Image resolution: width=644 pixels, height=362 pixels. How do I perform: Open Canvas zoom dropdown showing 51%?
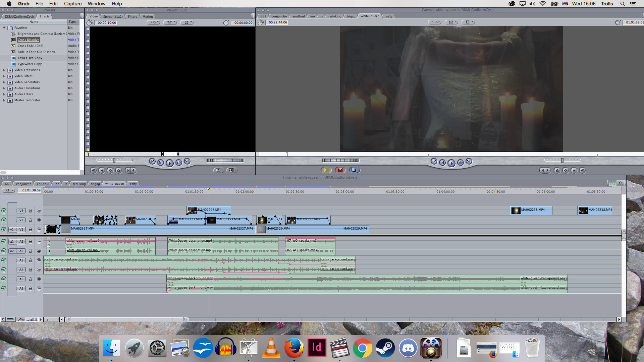(435, 22)
